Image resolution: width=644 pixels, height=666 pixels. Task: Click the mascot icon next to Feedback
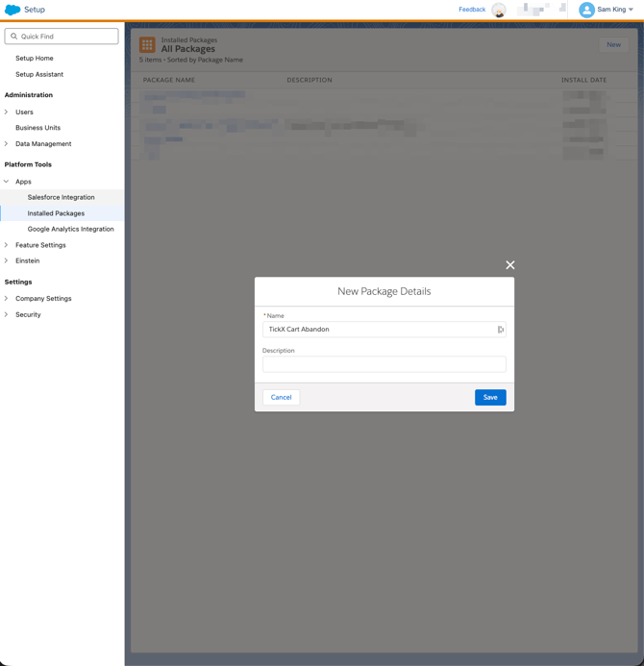coord(499,11)
